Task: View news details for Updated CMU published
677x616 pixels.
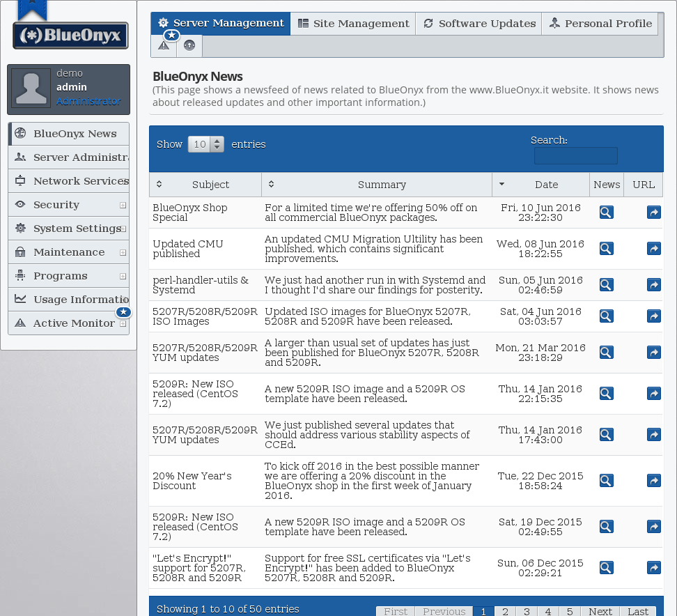Action: tap(606, 249)
